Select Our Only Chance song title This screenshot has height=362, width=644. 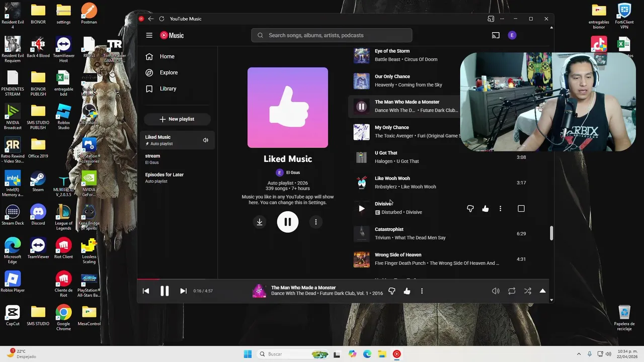[392, 76]
